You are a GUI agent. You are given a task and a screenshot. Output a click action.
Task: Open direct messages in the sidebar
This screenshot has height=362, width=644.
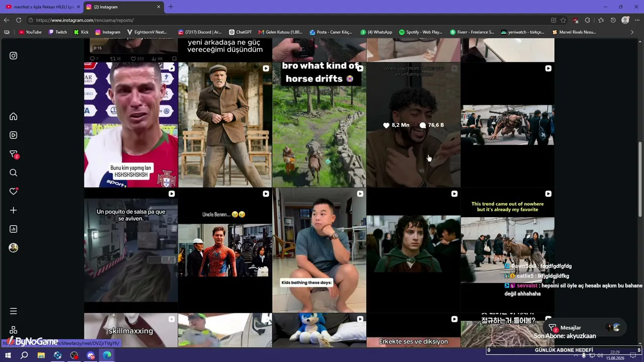tap(14, 154)
